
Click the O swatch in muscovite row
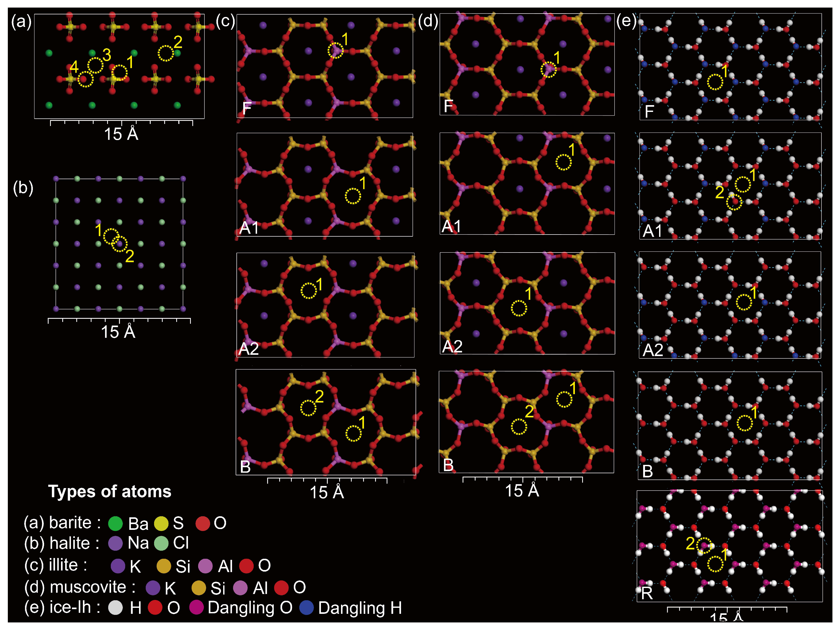click(x=281, y=587)
